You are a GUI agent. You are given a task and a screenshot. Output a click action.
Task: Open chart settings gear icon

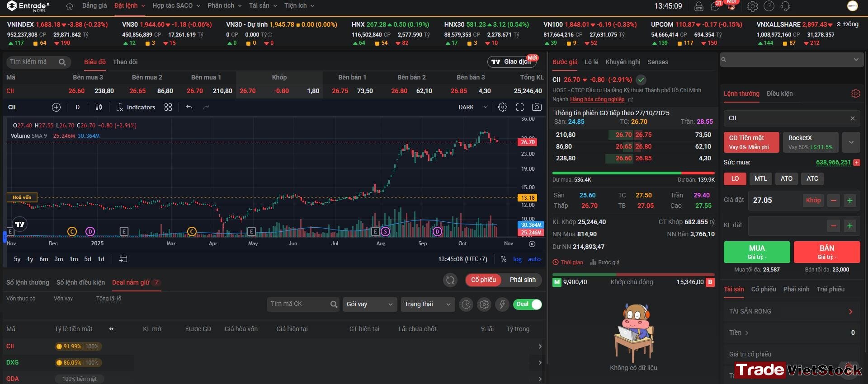[503, 107]
